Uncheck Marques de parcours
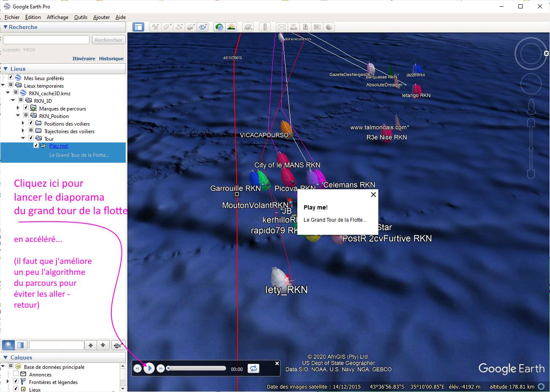 pyautogui.click(x=26, y=108)
